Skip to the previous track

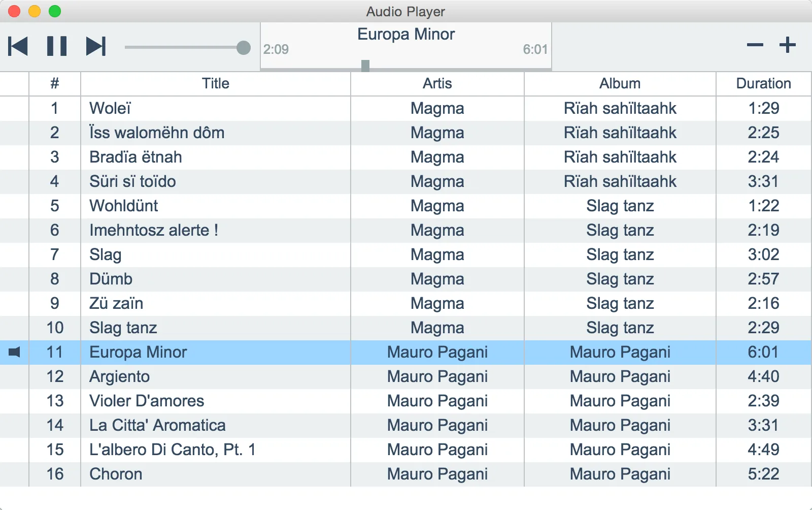click(18, 46)
